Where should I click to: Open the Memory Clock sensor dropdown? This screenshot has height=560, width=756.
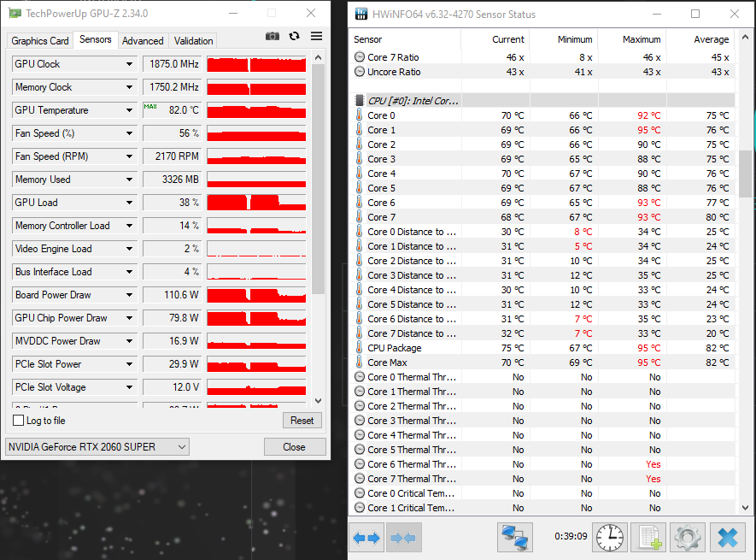(129, 87)
